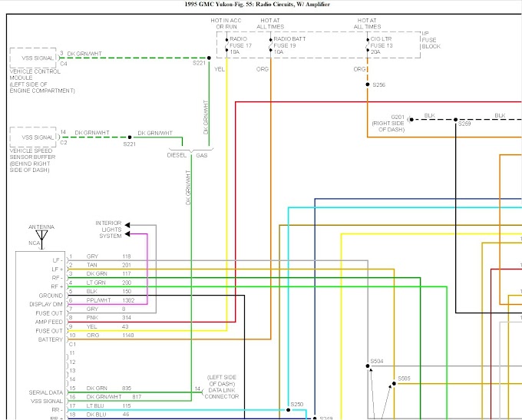This screenshot has height=420, width=522.
Task: Click circuit number '1382'
Action: (128, 300)
